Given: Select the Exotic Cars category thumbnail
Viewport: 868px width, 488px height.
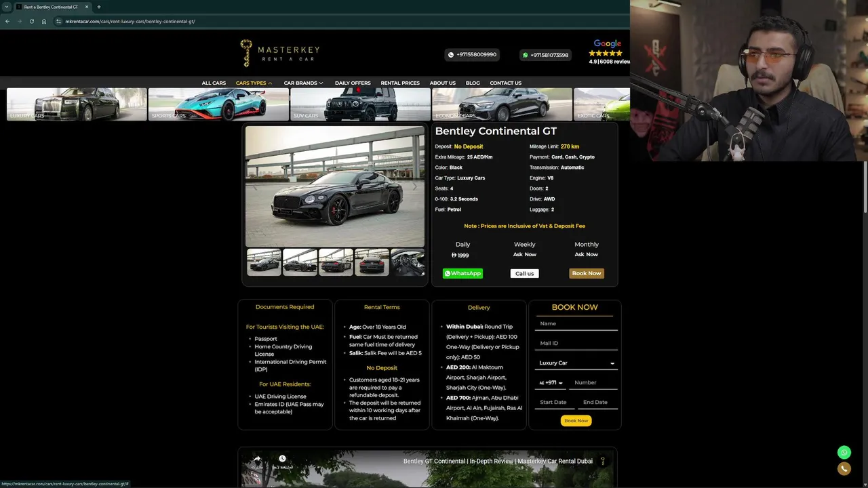Looking at the screenshot, I should point(601,104).
